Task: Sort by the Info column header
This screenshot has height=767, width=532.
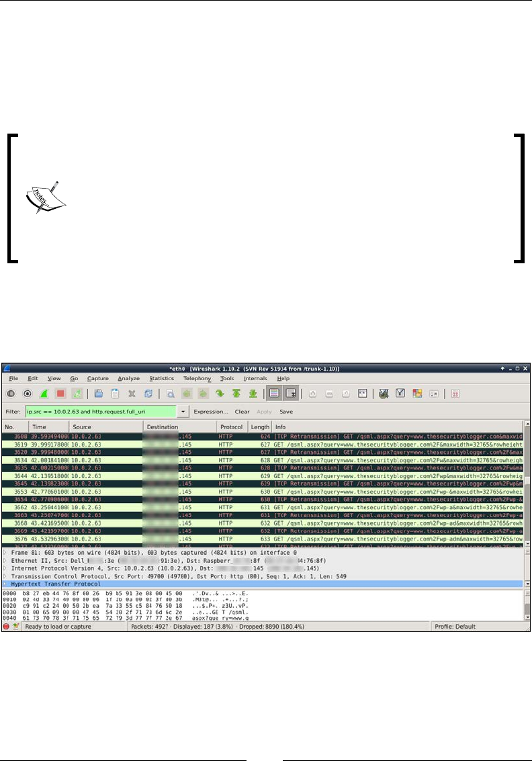Action: (398, 426)
